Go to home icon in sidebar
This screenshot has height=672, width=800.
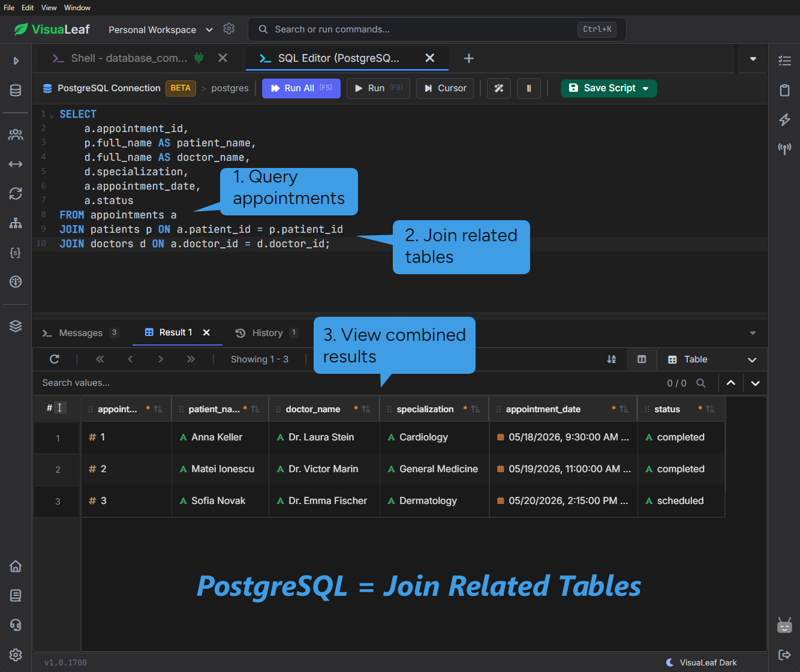(16, 566)
